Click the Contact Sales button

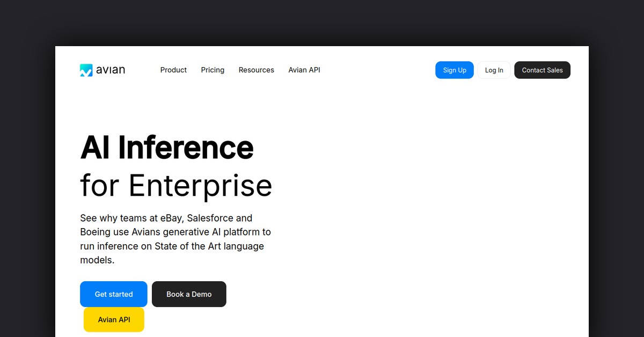click(542, 70)
